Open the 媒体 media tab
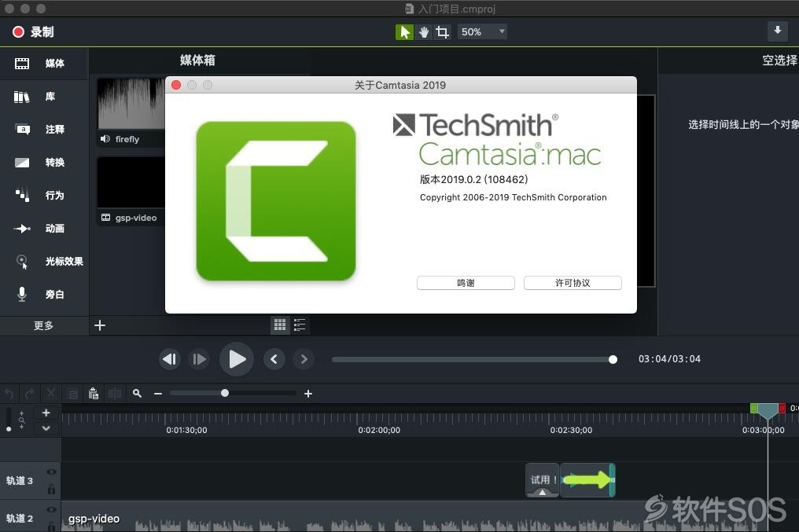Viewport: 799px width, 532px height. (44, 63)
